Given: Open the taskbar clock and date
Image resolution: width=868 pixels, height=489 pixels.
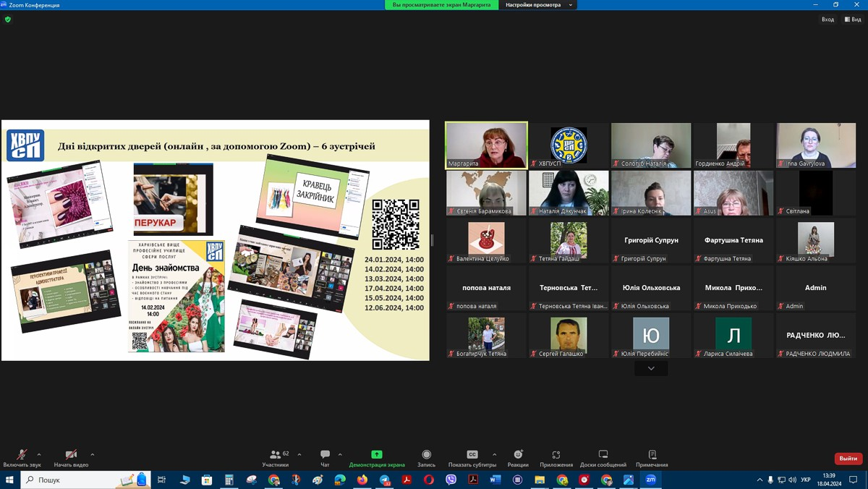Looking at the screenshot, I should tap(829, 480).
